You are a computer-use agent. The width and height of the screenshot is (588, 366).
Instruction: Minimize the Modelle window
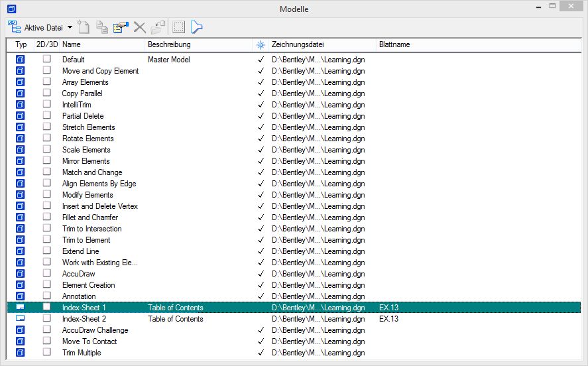tap(538, 7)
